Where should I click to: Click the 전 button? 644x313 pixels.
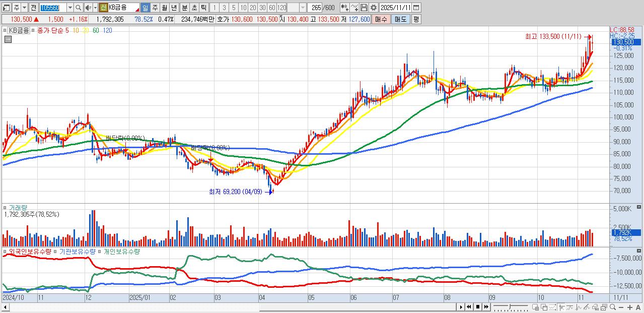pos(33,8)
